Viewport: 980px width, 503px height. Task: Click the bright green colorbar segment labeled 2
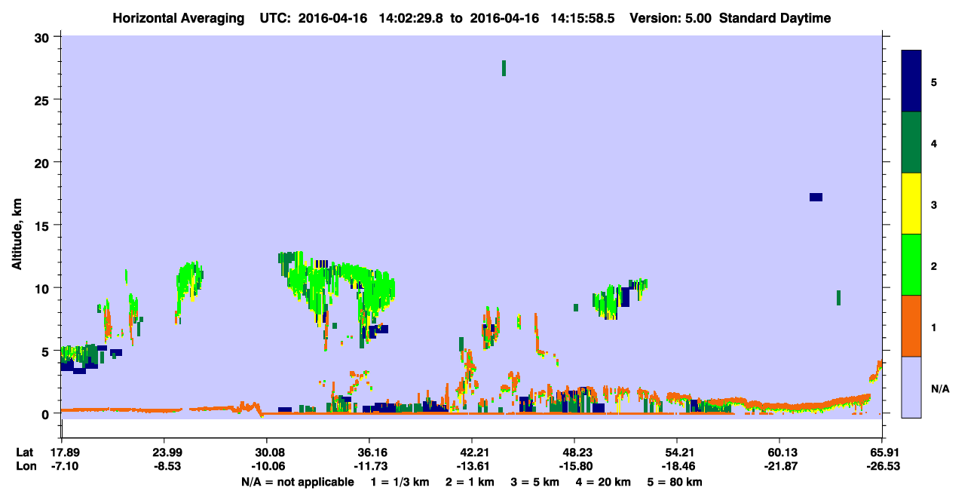[911, 265]
